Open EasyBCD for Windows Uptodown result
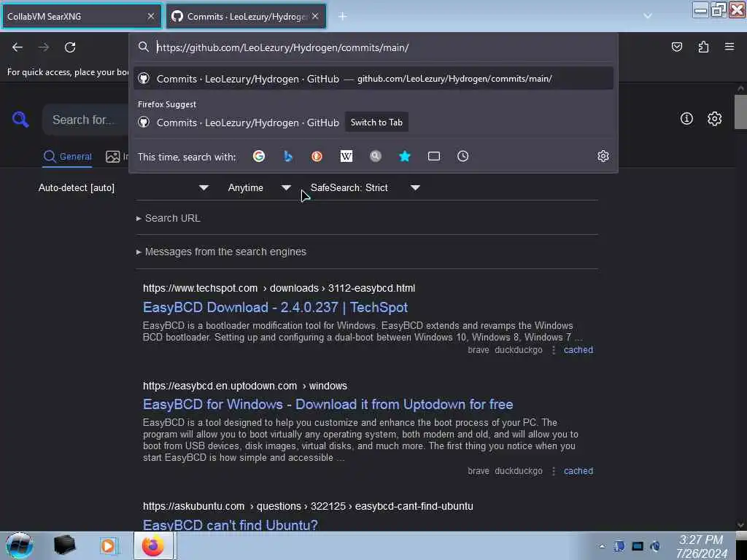The image size is (747, 560). point(328,404)
